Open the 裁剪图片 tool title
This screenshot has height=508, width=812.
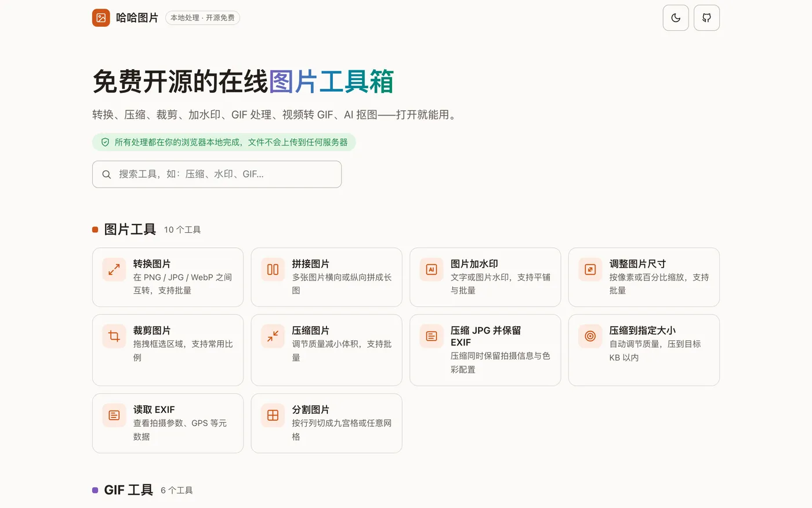pyautogui.click(x=152, y=330)
